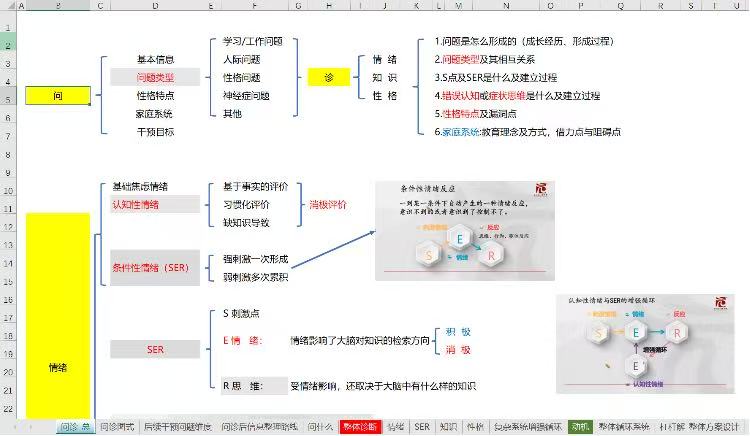Click the row 5 header
This screenshot has width=750, height=436.
pos(9,98)
